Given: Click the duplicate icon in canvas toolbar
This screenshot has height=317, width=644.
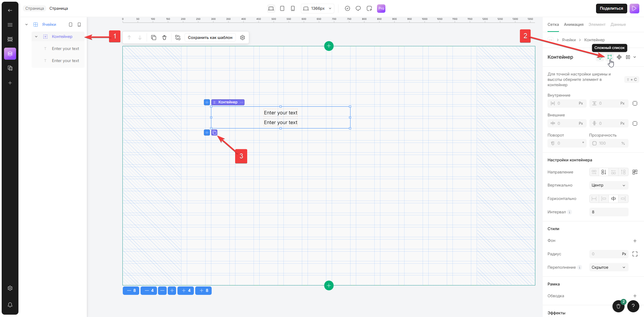Looking at the screenshot, I should point(154,38).
